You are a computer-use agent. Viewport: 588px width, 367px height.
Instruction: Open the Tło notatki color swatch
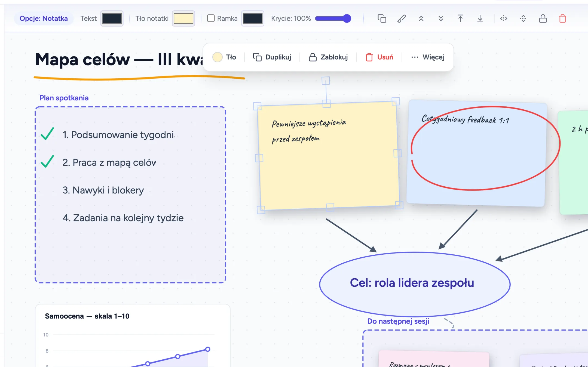click(x=183, y=18)
